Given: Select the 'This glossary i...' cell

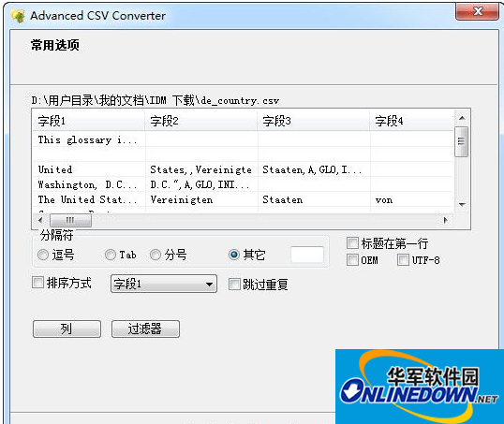Looking at the screenshot, I should pyautogui.click(x=89, y=139).
